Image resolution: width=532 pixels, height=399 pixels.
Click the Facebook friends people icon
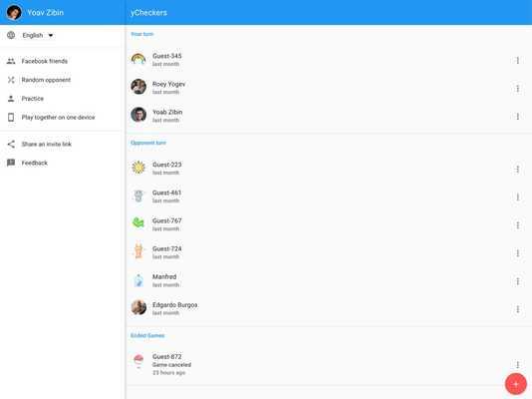coord(11,61)
